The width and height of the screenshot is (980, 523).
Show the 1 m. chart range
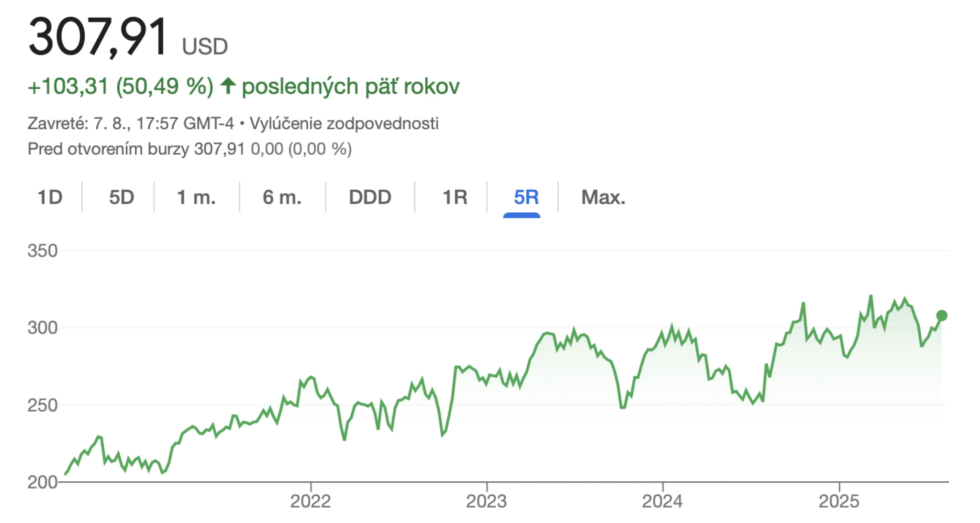[196, 197]
